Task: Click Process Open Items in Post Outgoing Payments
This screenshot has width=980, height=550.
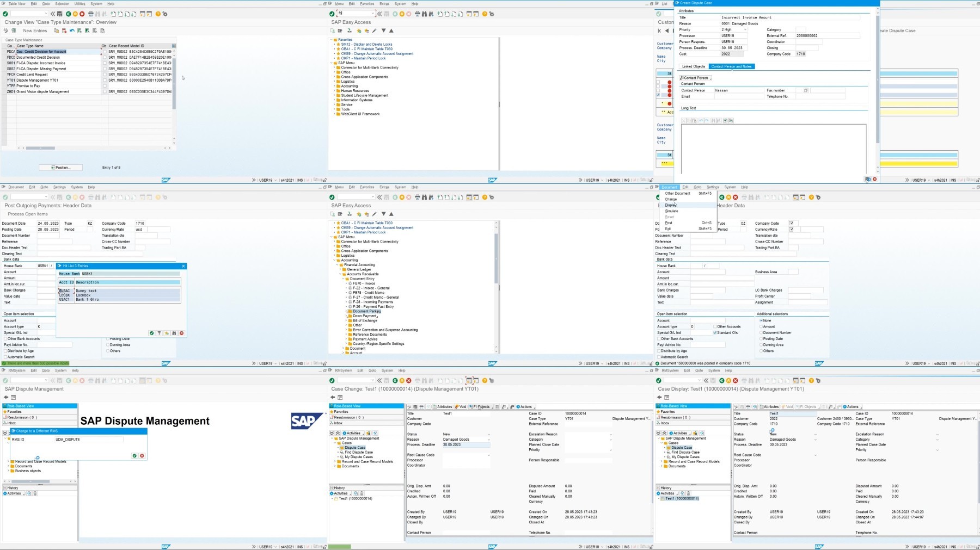Action: [28, 214]
